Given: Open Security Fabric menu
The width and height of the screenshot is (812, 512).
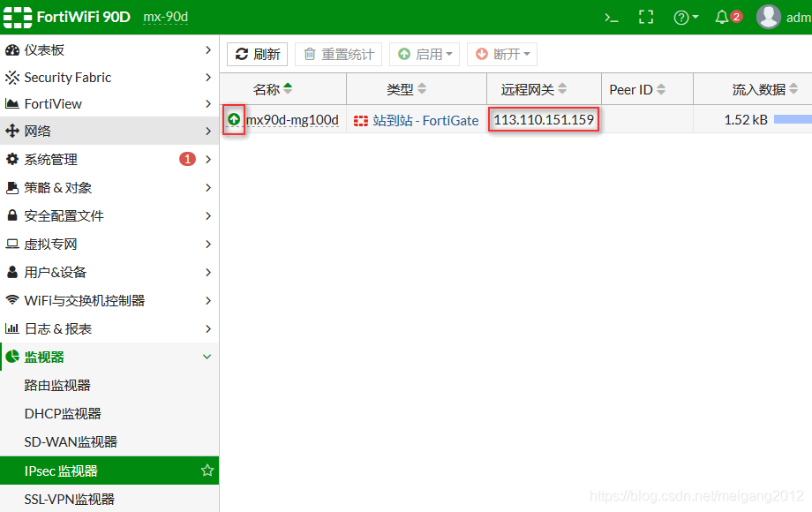Looking at the screenshot, I should point(109,77).
